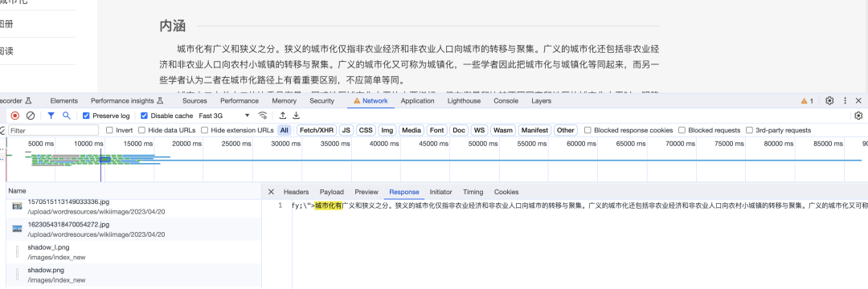The image size is (868, 289).
Task: Stop recording network log
Action: pos(15,116)
